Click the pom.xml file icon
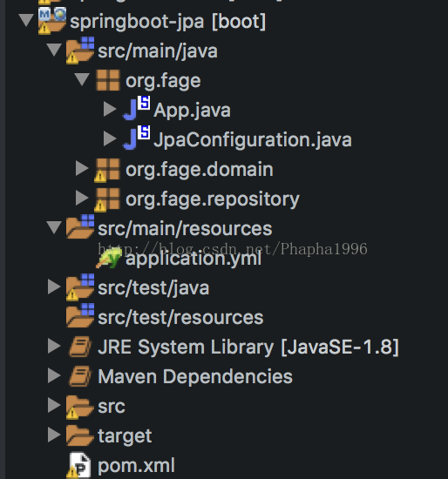448x479 pixels. click(78, 465)
